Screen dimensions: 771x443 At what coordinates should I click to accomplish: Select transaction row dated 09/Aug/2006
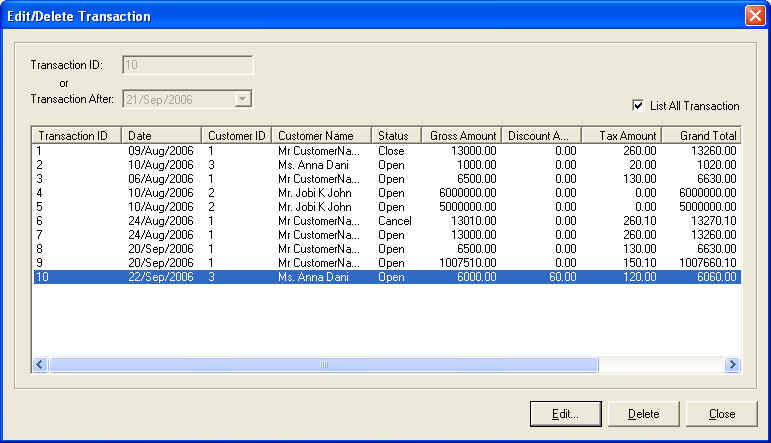click(x=387, y=151)
